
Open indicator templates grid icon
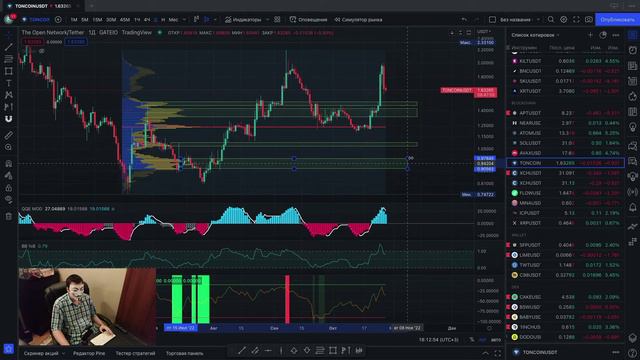[277, 20]
